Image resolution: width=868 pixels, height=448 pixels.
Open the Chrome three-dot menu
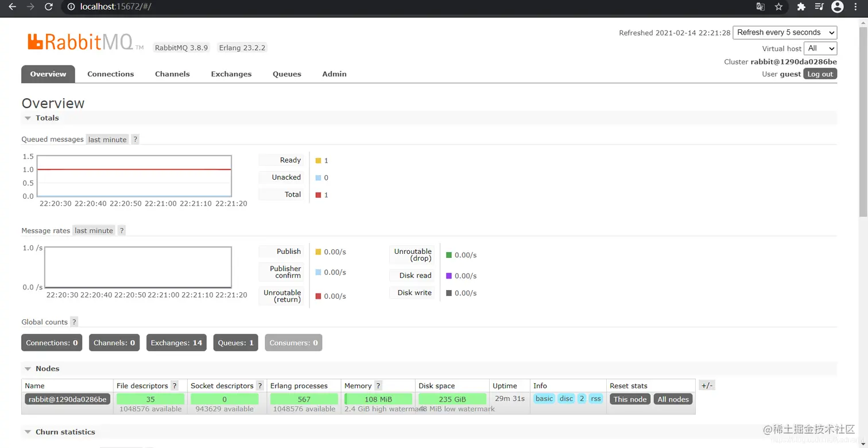click(x=857, y=7)
